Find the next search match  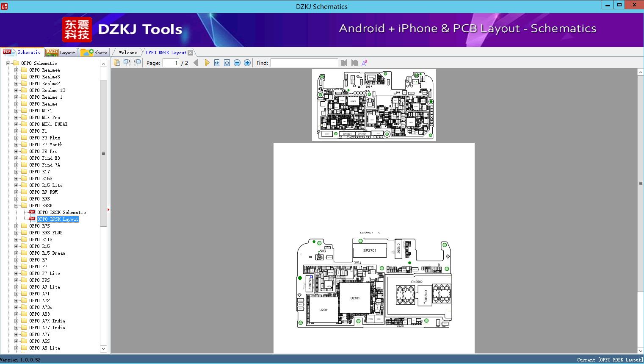[x=354, y=63]
